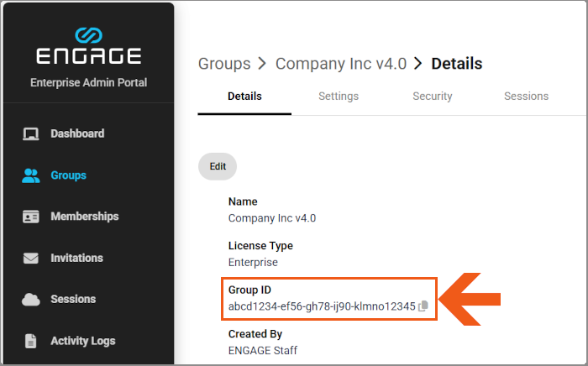Open the Dashboard laptop icon
The image size is (588, 366).
pos(31,133)
